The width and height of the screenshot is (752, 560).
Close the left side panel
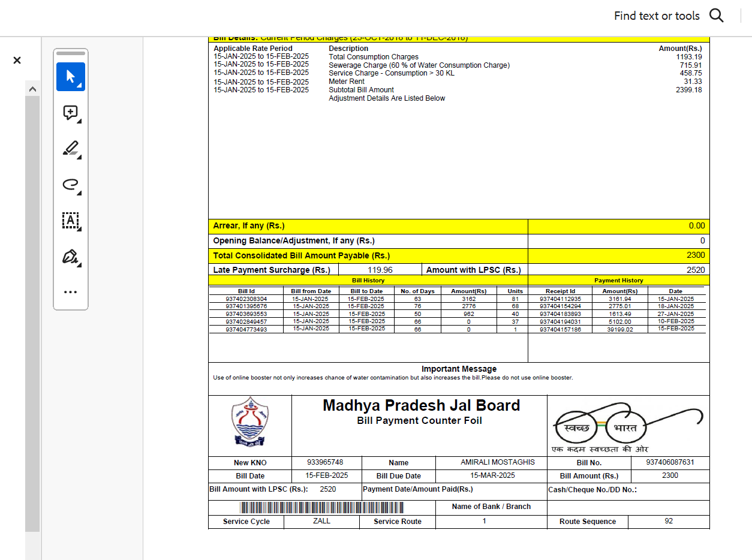17,60
